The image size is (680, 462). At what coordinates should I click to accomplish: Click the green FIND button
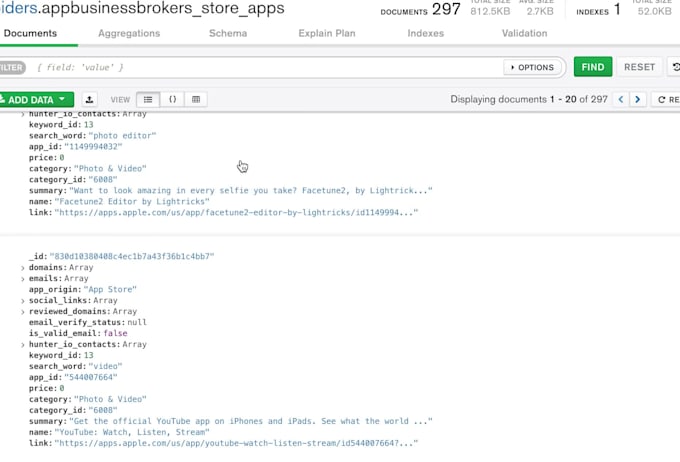point(593,67)
